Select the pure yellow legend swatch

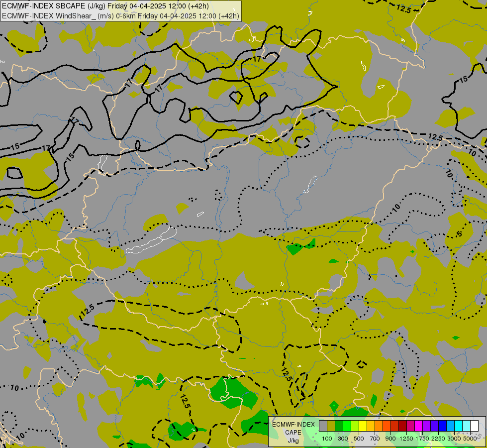[x=363, y=426]
